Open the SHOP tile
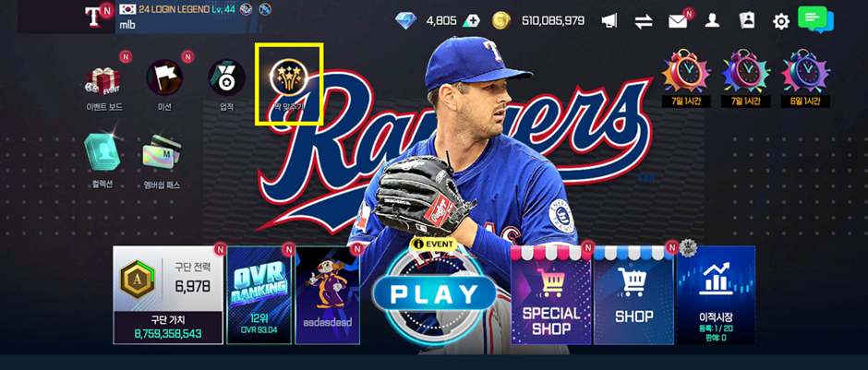This screenshot has width=868, height=370. [633, 295]
